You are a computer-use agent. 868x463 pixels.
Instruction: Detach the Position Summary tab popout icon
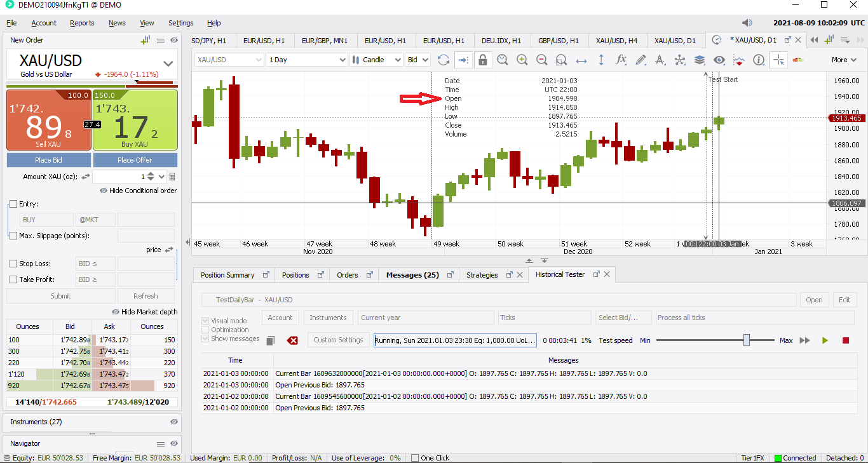(266, 275)
